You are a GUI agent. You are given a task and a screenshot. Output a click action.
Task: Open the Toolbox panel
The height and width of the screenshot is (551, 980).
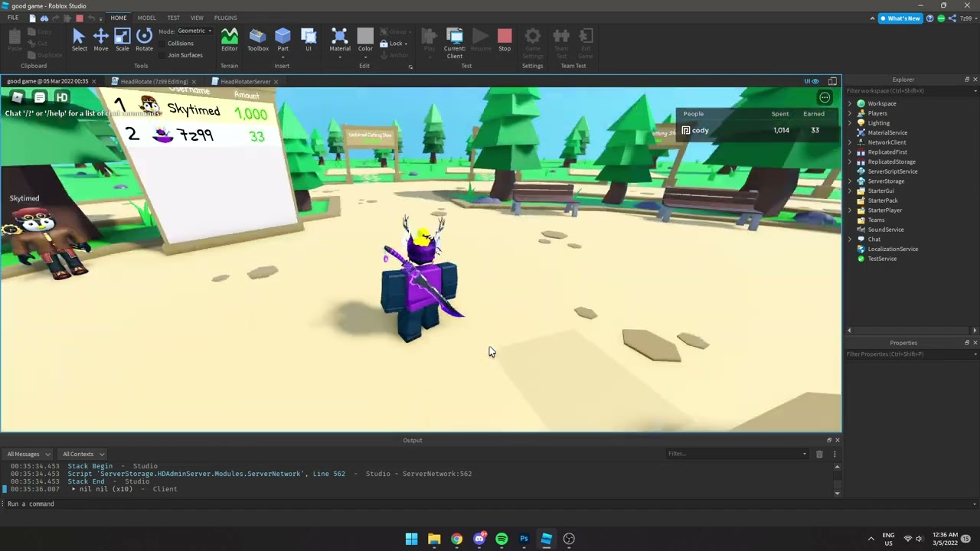coord(258,40)
